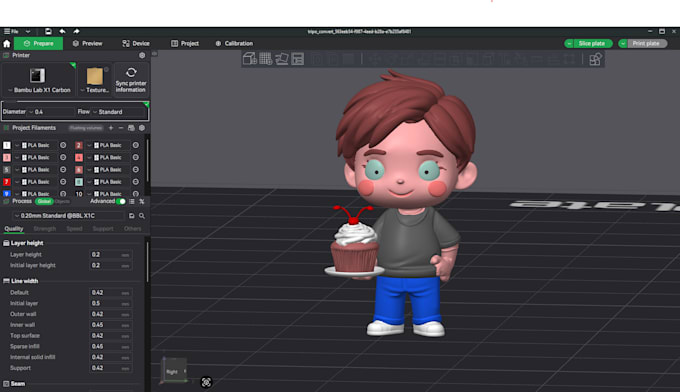Image resolution: width=680 pixels, height=392 pixels.
Task: Click the reset camera view icon
Action: coord(206,382)
